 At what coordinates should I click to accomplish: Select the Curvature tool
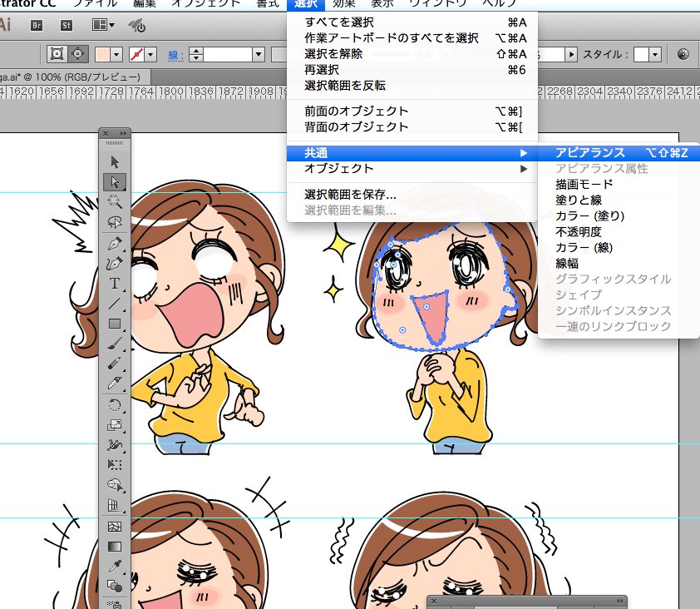[x=115, y=263]
